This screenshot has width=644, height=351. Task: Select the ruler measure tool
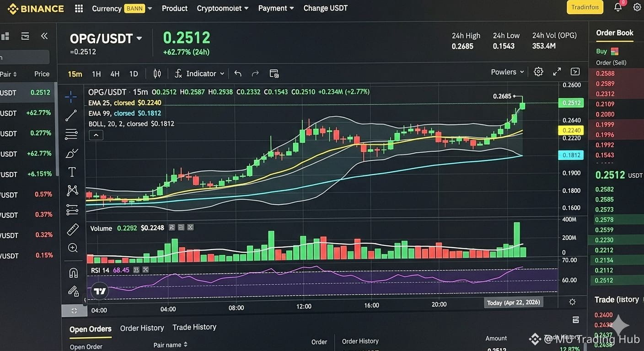click(x=73, y=229)
